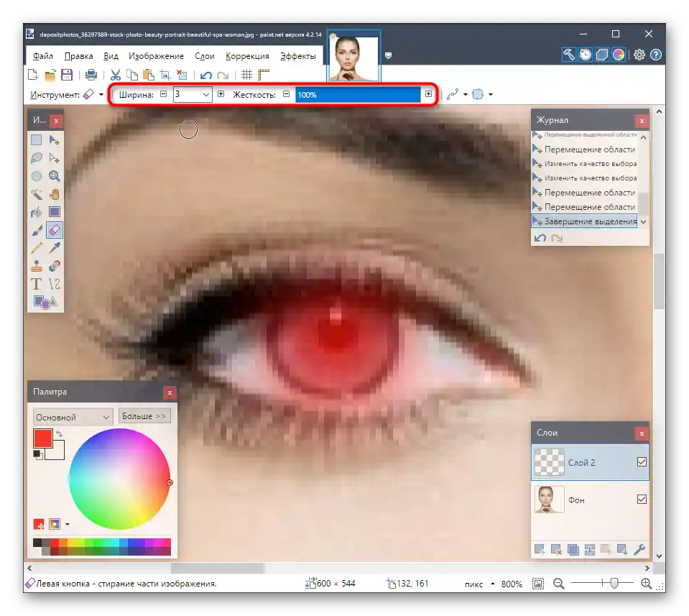The height and width of the screenshot is (616, 689).
Task: Open layer properties wrench icon
Action: click(639, 549)
